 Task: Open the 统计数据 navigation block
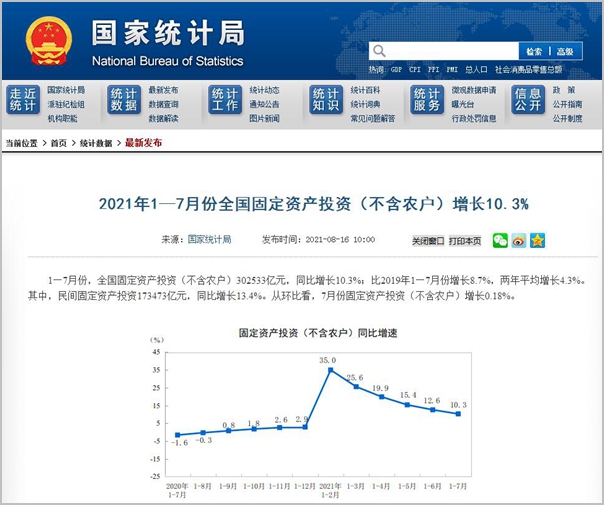coord(124,100)
